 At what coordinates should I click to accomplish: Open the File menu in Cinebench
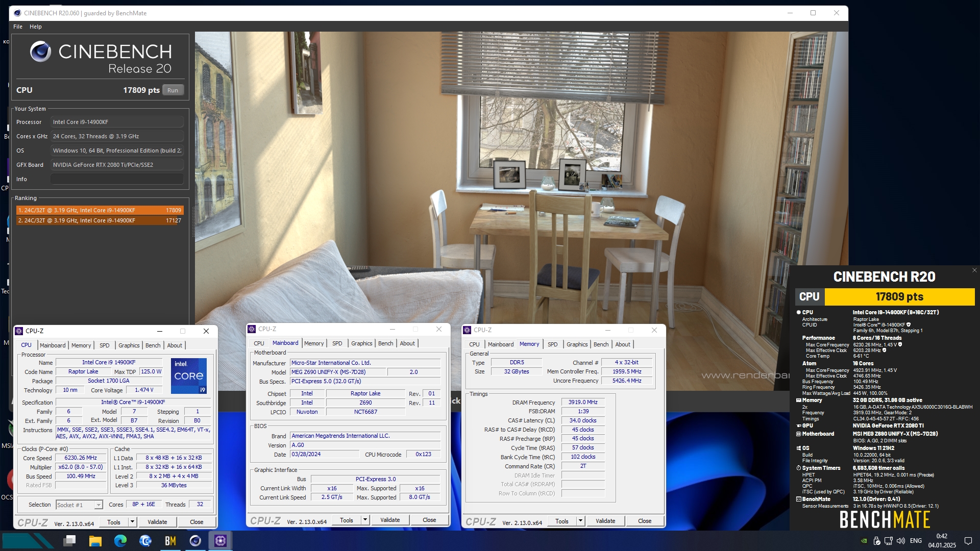tap(18, 27)
